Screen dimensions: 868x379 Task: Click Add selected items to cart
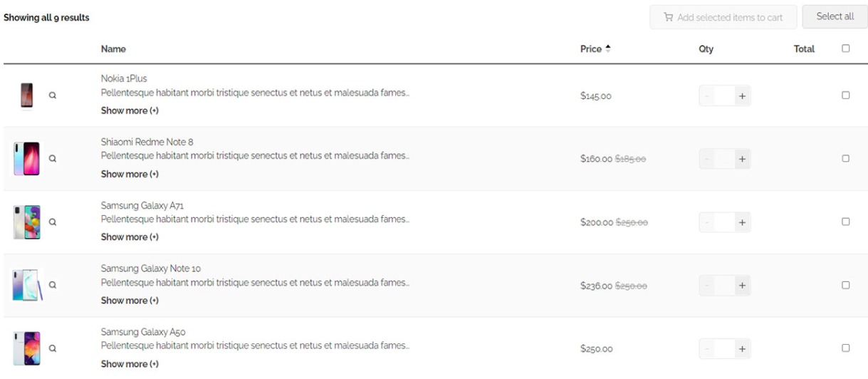723,17
